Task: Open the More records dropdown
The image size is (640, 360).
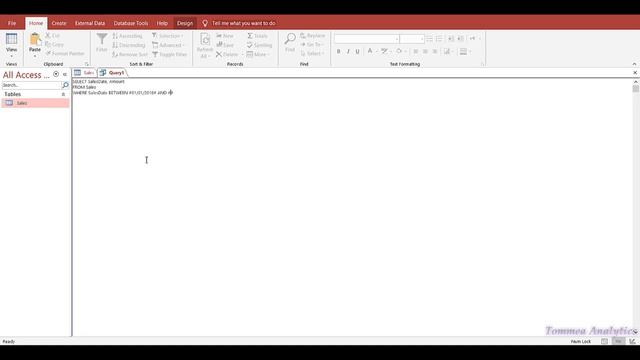Action: coord(258,54)
